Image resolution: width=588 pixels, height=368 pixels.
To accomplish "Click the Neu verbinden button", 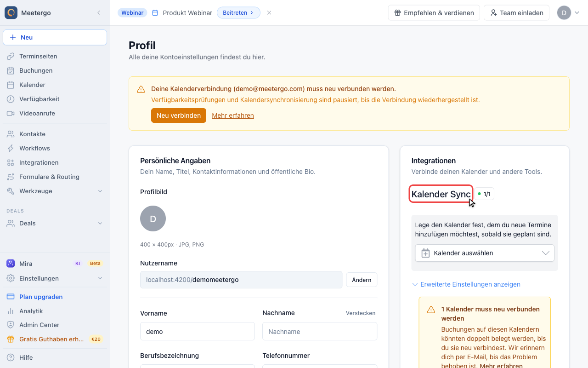I will point(179,115).
